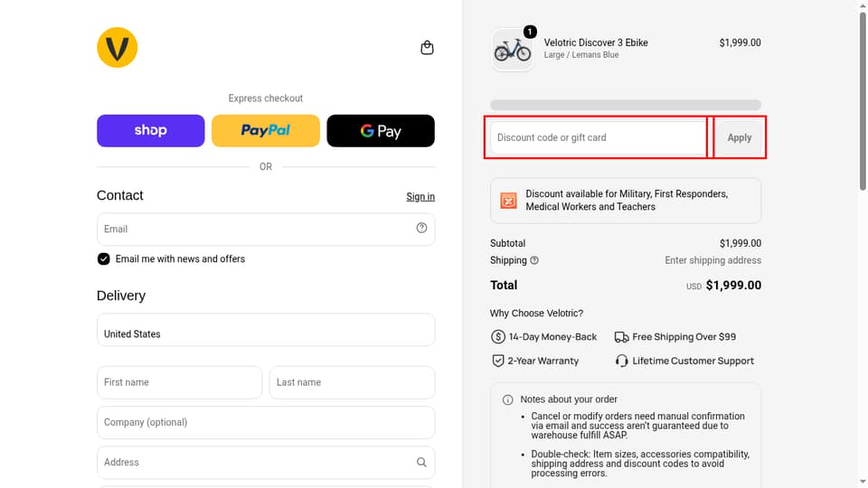Focus the Email input field
This screenshot has height=488, width=868.
point(266,229)
